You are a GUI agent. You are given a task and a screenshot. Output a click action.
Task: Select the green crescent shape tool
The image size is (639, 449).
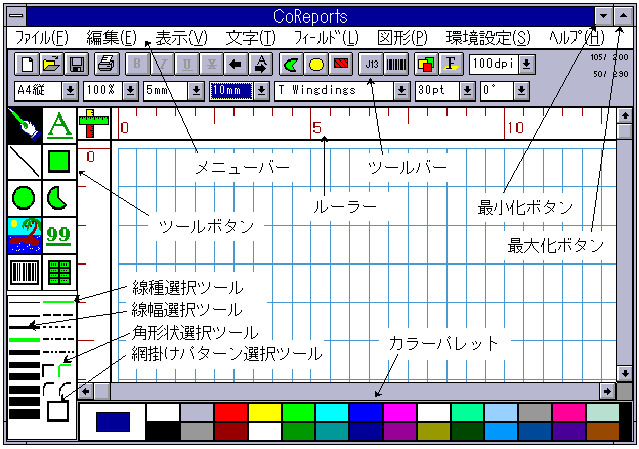point(59,198)
